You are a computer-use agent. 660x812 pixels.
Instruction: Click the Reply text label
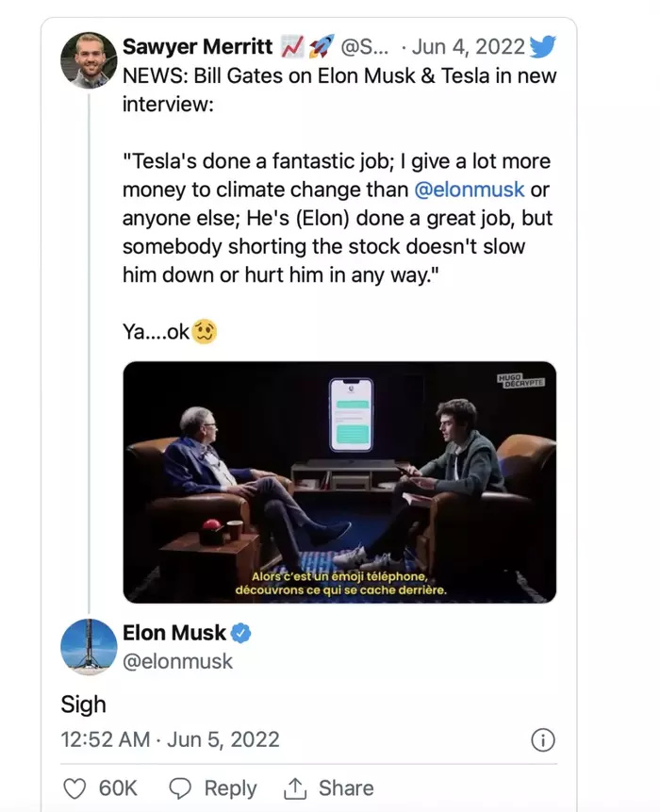pos(230,788)
